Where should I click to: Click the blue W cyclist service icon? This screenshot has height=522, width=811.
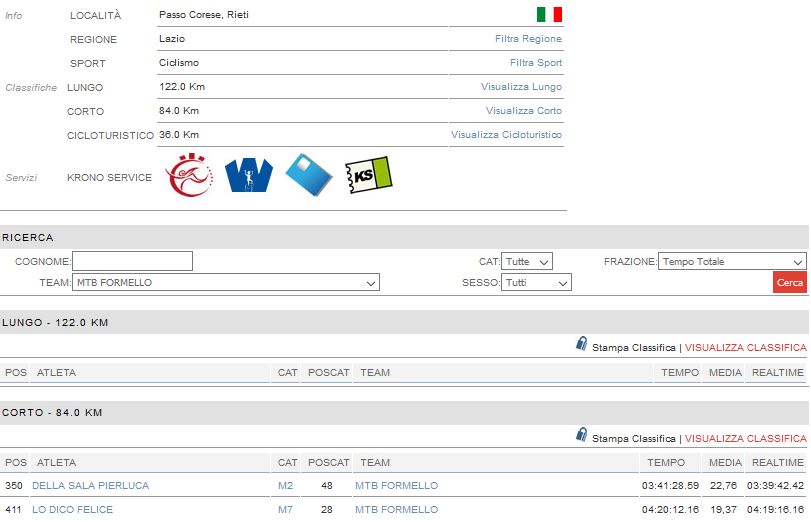[x=248, y=176]
